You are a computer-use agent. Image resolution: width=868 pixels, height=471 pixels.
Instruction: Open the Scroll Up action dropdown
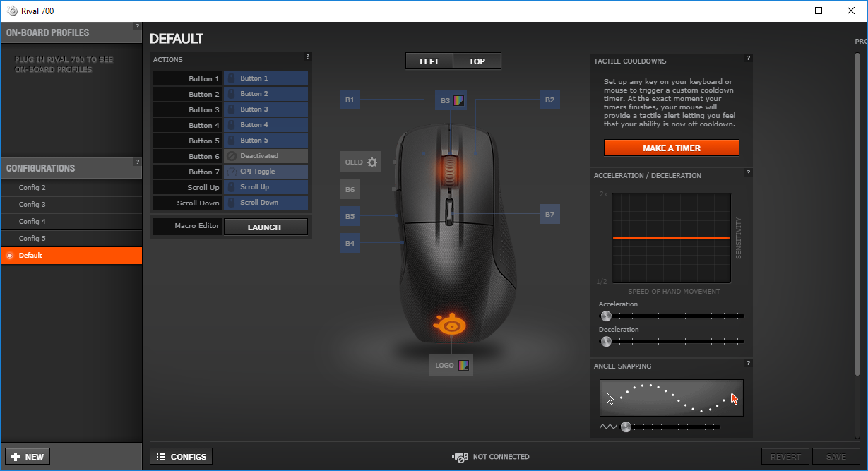coord(266,187)
